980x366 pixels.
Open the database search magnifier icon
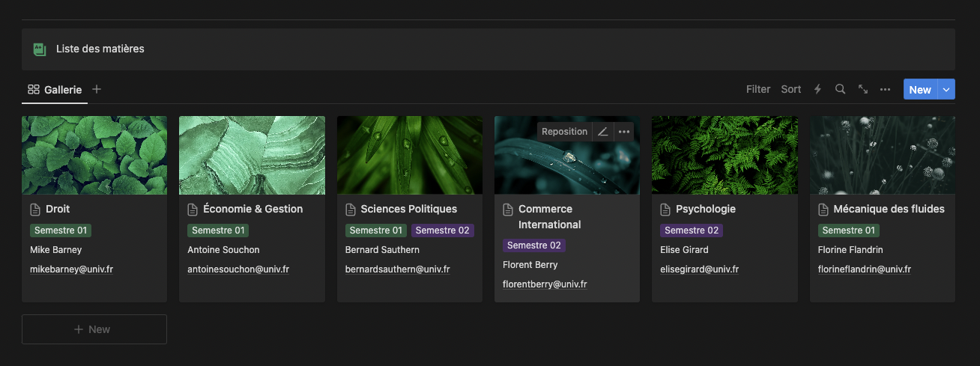tap(840, 89)
